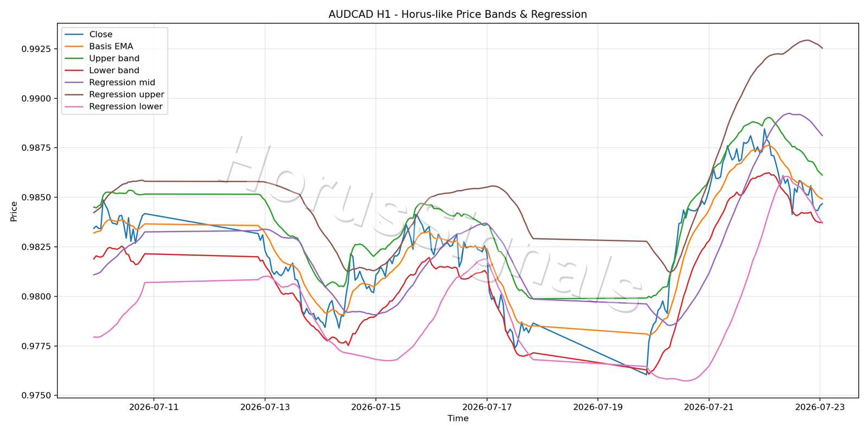Click the 2026-07-17 date tick label
Image resolution: width=868 pixels, height=434 pixels.
[x=487, y=407]
